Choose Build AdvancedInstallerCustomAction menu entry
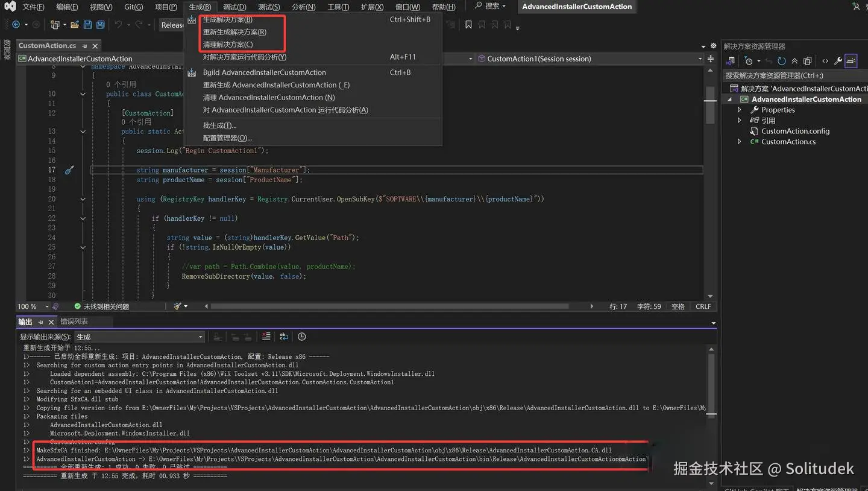Viewport: 868px width, 491px height. pyautogui.click(x=265, y=72)
